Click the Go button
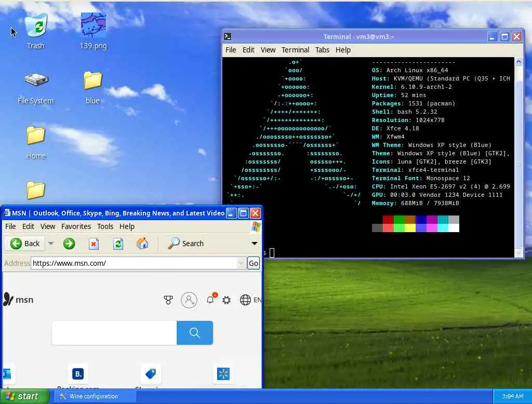This screenshot has height=404, width=532. (x=254, y=263)
